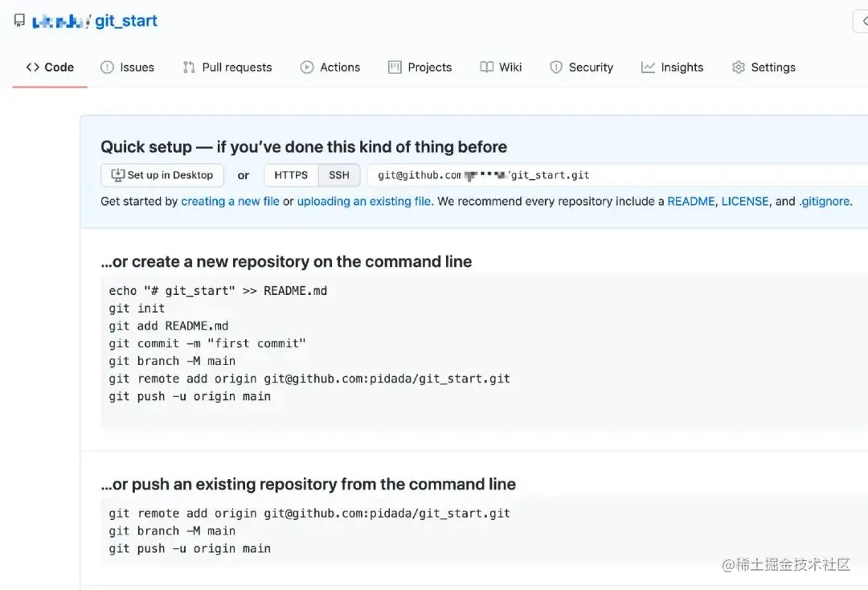
Task: Click the Pull requests branch icon
Action: (x=189, y=67)
